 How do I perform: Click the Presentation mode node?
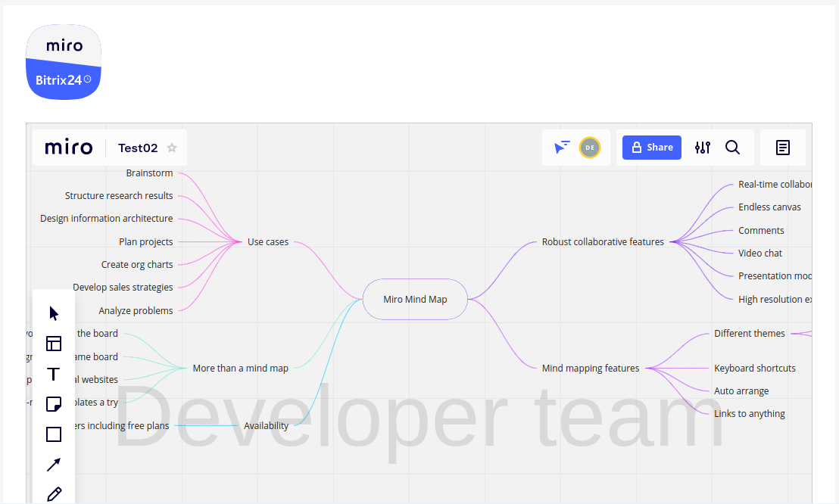click(x=775, y=276)
